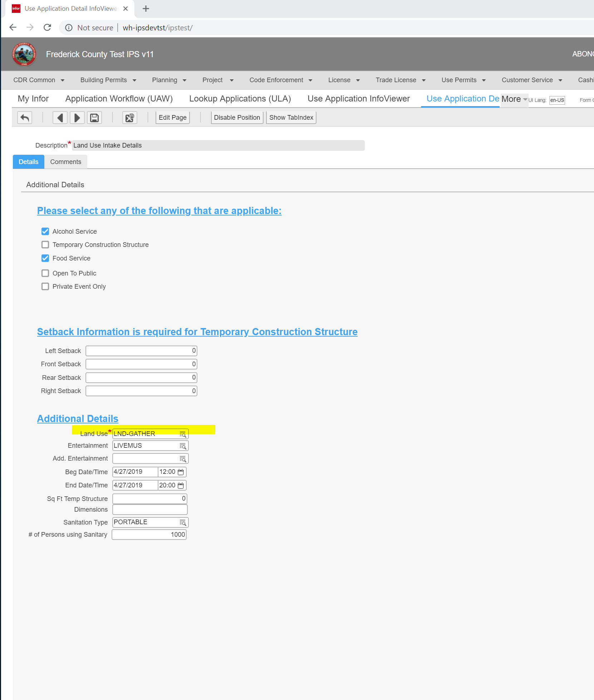Click Right Setback input field

point(141,391)
